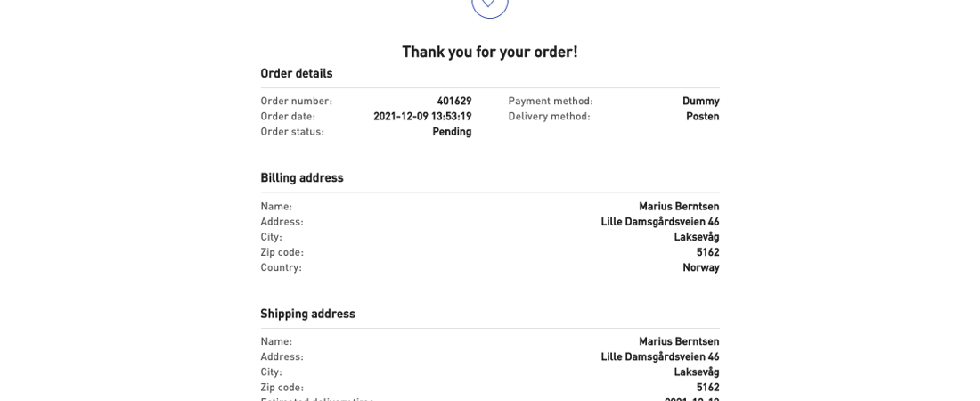Click the billing country Norway
The width and height of the screenshot is (980, 401).
pyautogui.click(x=700, y=267)
